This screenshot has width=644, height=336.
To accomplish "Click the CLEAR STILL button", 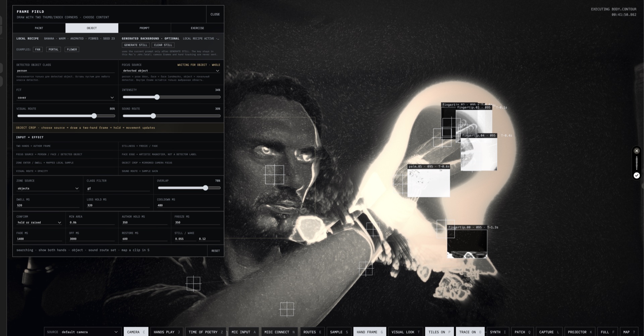I will [x=163, y=45].
